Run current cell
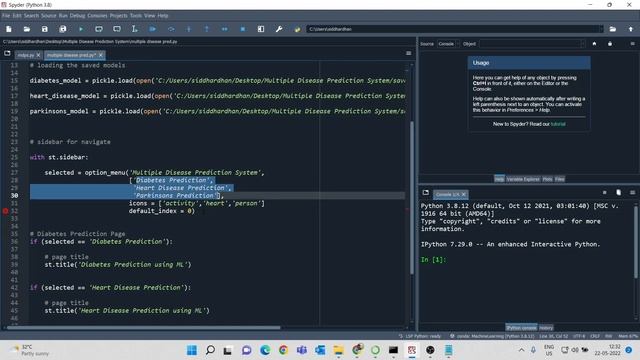Screen dimensions: 640x360 pos(99,29)
